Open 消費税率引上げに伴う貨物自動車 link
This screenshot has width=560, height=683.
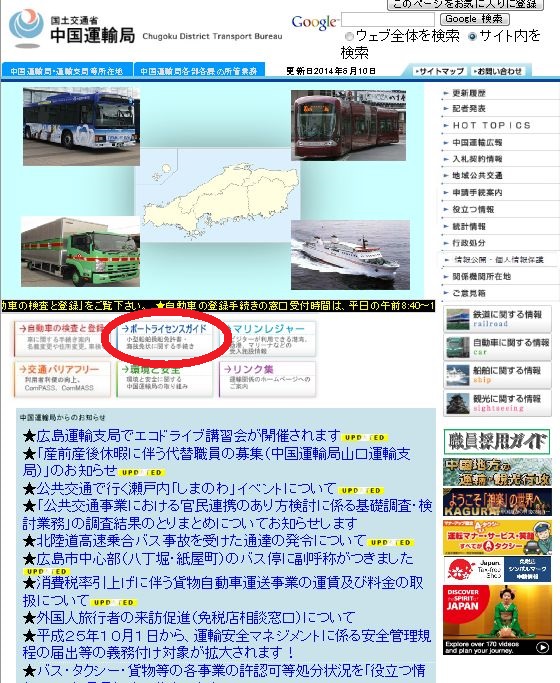coord(223,592)
